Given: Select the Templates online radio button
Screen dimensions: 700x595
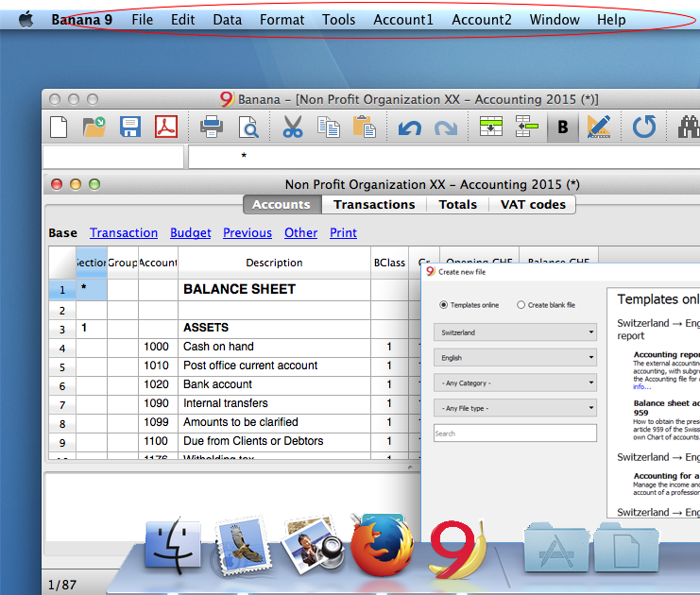Looking at the screenshot, I should point(443,305).
